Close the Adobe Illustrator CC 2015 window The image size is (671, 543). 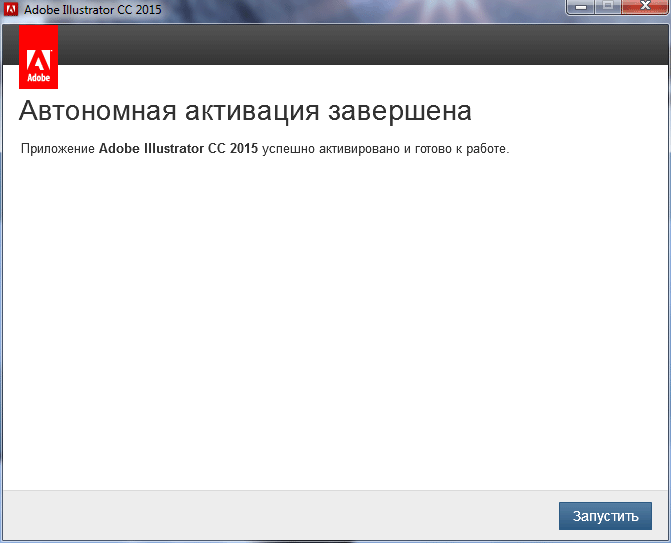pyautogui.click(x=645, y=7)
